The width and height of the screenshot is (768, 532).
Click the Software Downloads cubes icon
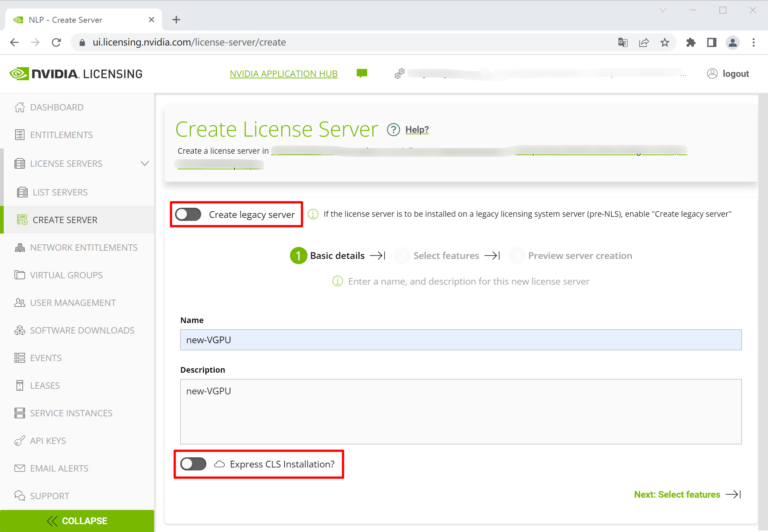(x=20, y=330)
